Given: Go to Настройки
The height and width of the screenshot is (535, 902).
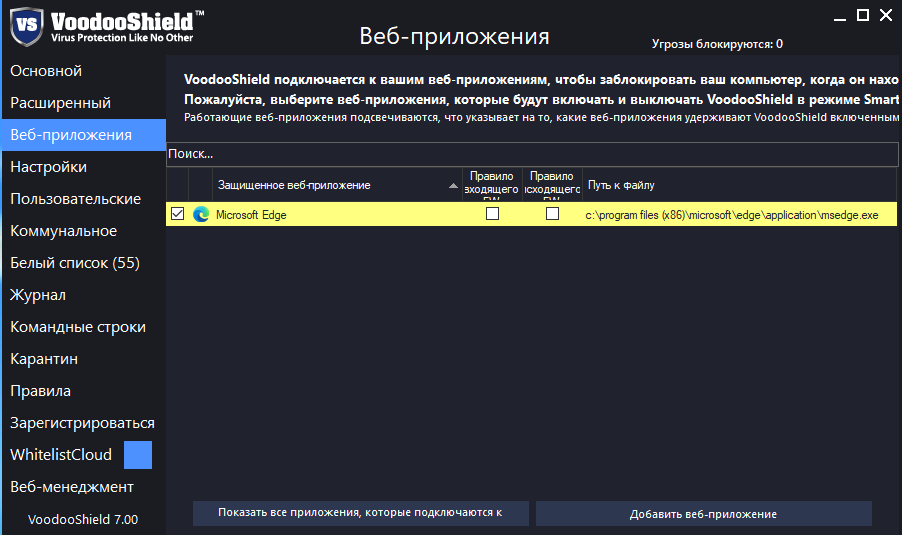Looking at the screenshot, I should pyautogui.click(x=48, y=167).
